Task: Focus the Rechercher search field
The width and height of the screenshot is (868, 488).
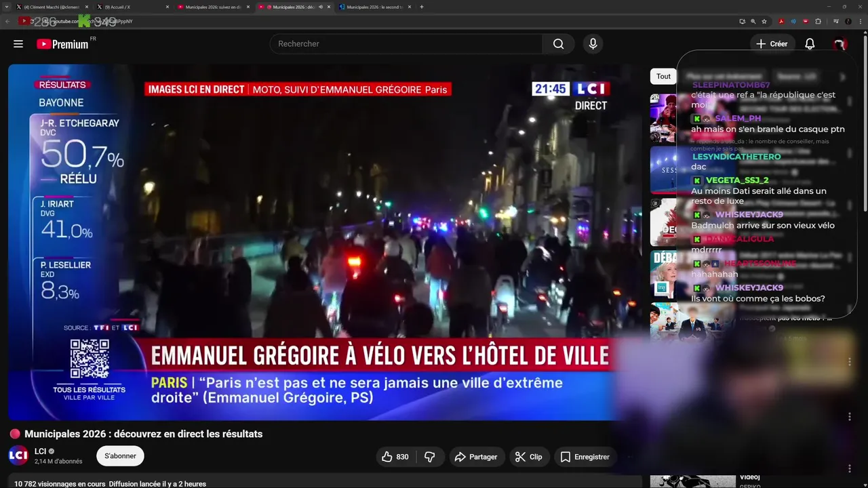Action: tap(406, 44)
